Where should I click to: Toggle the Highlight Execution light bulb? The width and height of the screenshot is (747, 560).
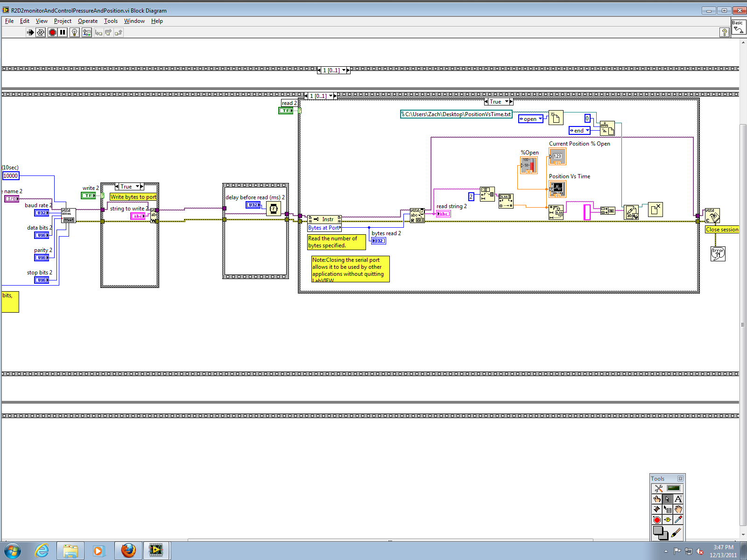click(x=74, y=32)
